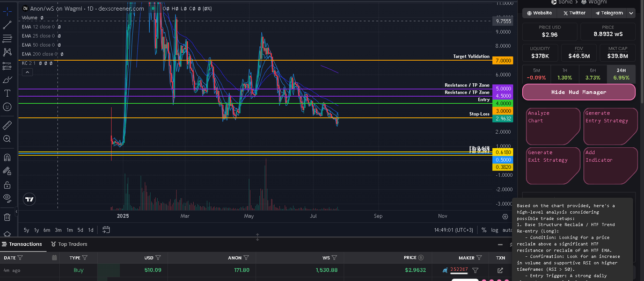Screen dimensions: 644x281
Task: Set chart range to 6m
Action: click(47, 230)
